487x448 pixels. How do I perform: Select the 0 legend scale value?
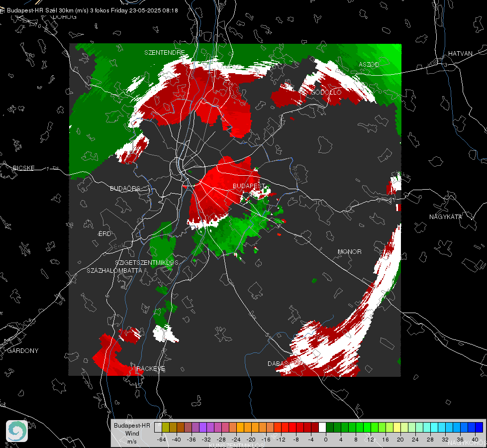(x=326, y=440)
